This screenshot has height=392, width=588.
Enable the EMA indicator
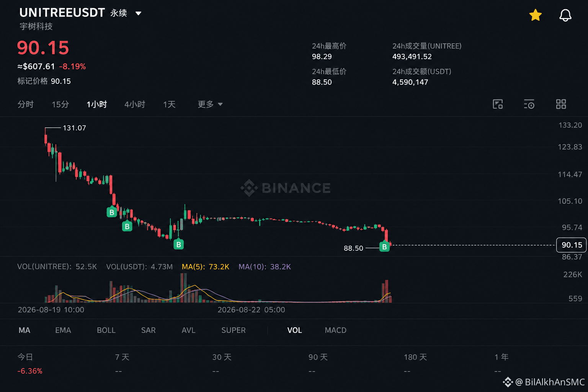63,330
